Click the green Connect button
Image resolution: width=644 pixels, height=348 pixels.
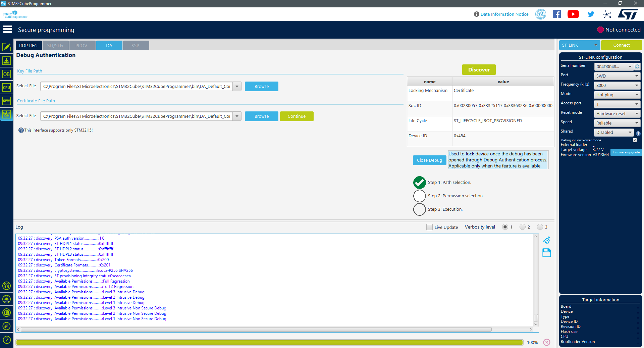(x=622, y=45)
